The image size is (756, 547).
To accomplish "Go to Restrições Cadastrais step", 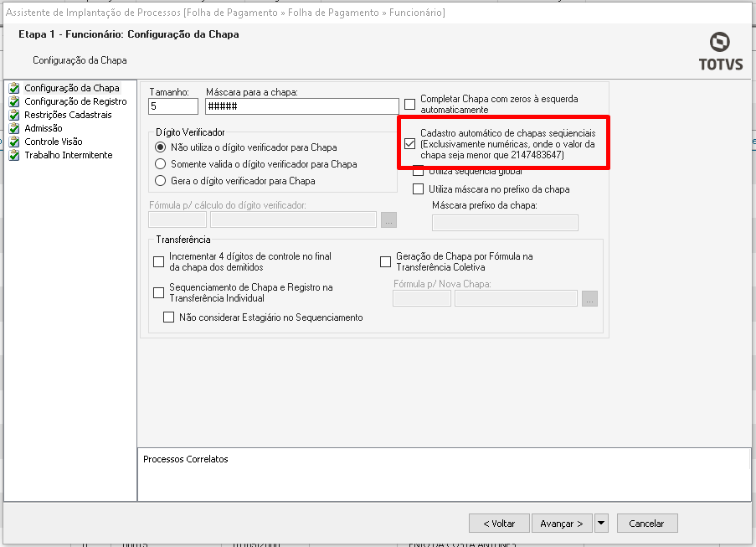I will click(x=68, y=115).
